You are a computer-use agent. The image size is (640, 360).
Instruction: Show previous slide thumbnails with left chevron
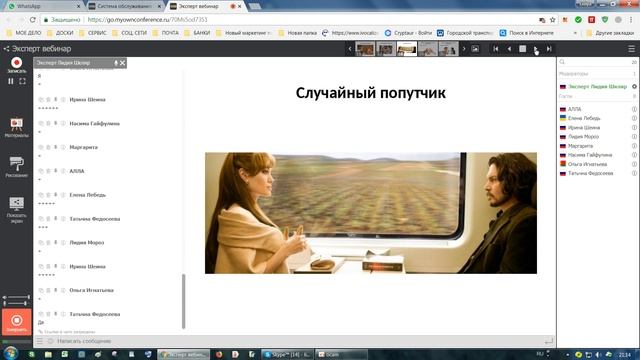(x=350, y=49)
